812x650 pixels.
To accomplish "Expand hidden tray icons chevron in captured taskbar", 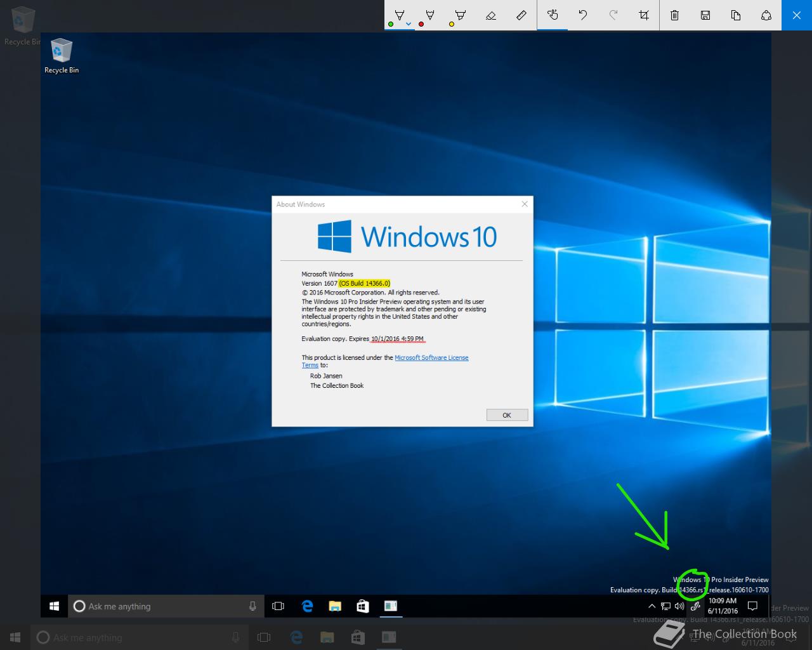I will coord(652,606).
